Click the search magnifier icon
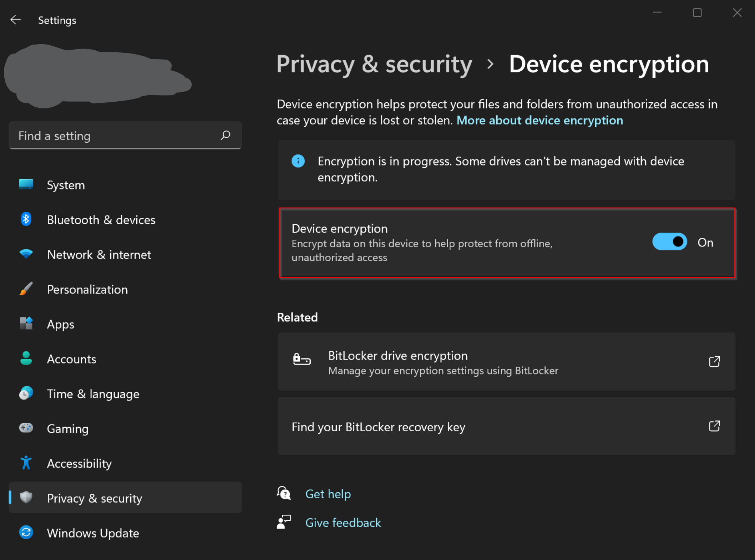Screen dimensions: 755x560 point(226,135)
